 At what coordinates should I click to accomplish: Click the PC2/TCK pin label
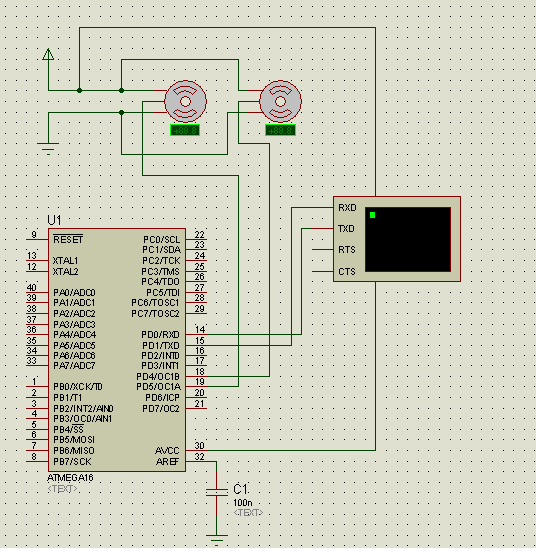161,260
